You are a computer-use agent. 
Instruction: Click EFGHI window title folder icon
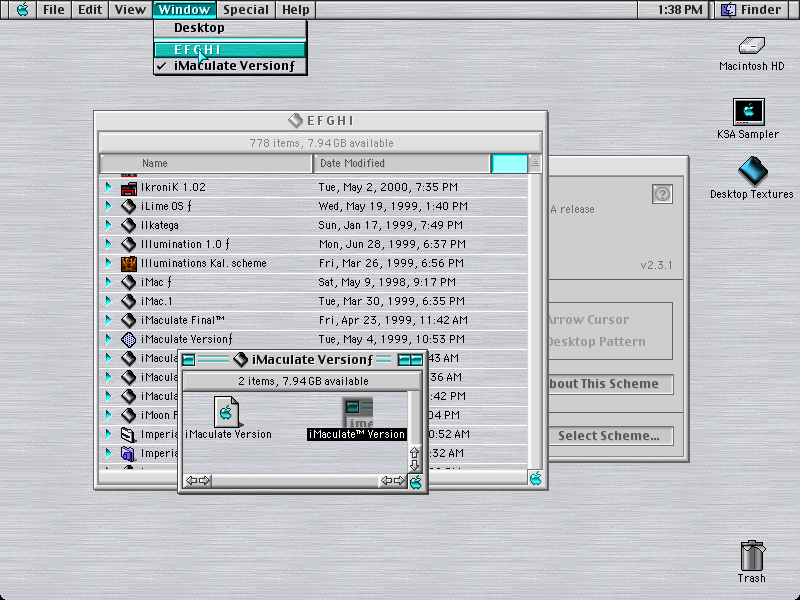tap(295, 120)
